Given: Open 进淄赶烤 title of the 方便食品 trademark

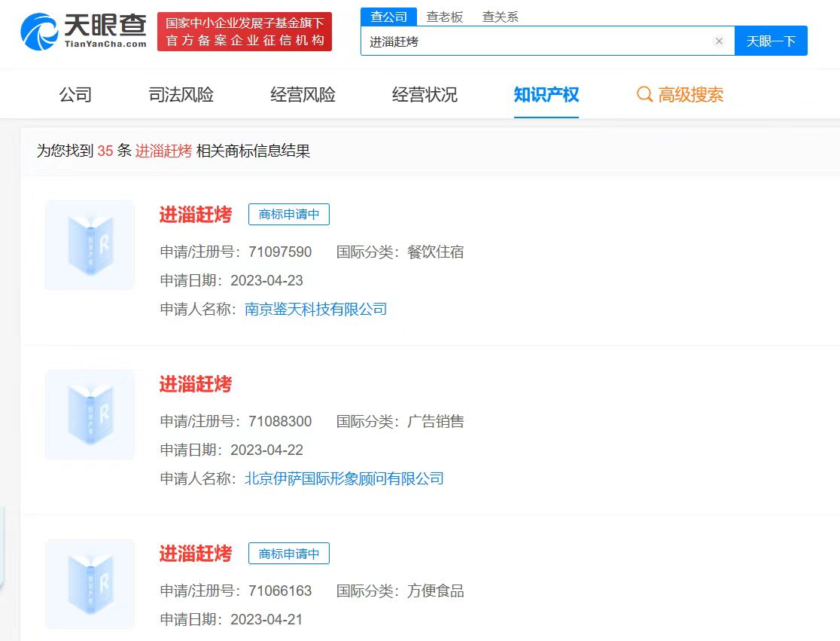Looking at the screenshot, I should point(196,553).
